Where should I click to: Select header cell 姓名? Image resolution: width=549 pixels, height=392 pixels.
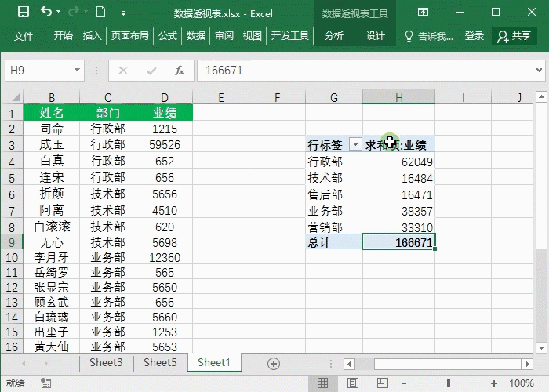[52, 113]
